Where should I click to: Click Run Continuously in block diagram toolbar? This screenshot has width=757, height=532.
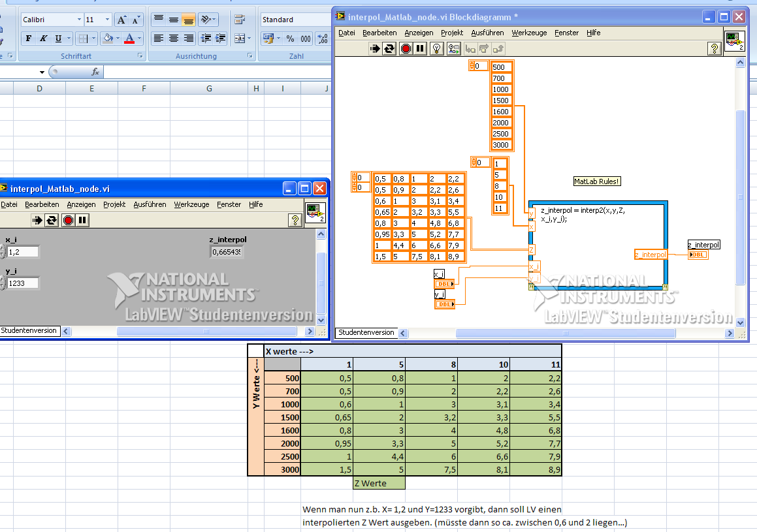(x=389, y=48)
